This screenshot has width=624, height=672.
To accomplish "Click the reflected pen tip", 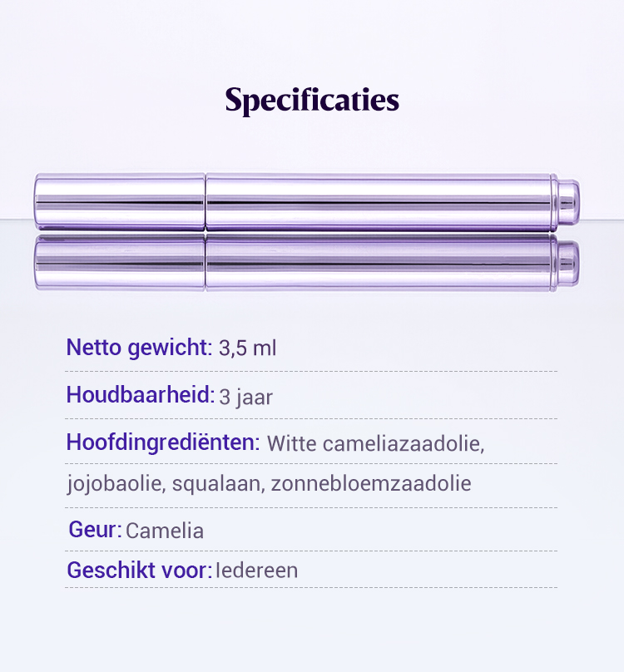I will coord(568,259).
